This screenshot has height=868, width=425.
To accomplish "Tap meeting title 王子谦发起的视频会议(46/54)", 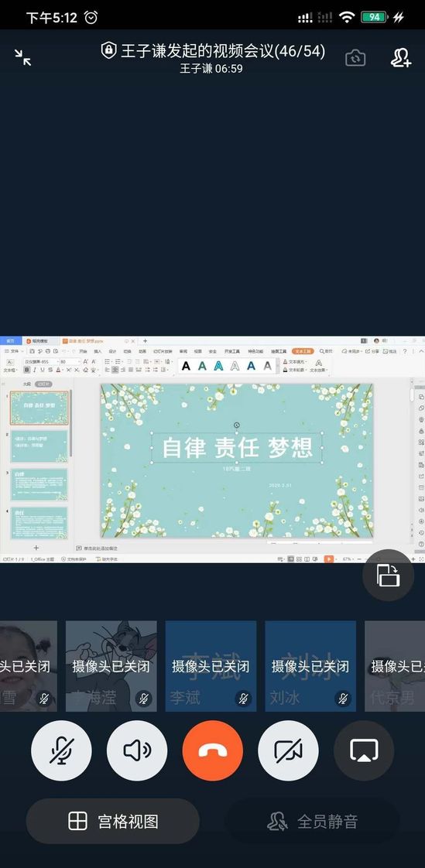I will (x=223, y=51).
